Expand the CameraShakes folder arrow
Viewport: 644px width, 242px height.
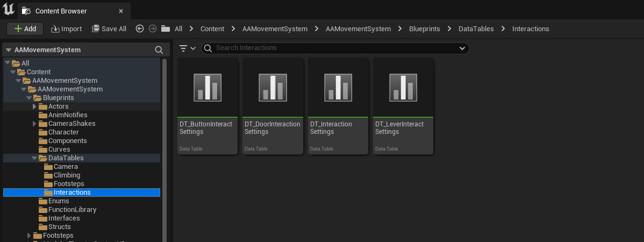pos(34,124)
